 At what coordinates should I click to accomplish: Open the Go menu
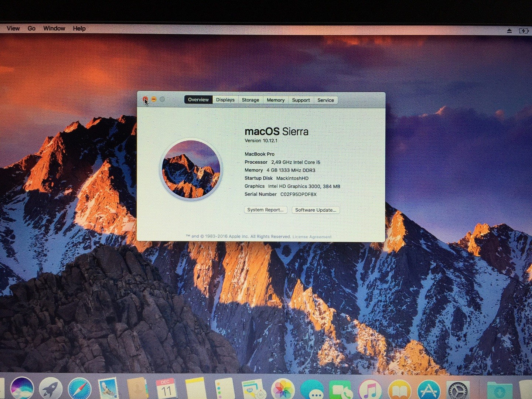pos(32,28)
